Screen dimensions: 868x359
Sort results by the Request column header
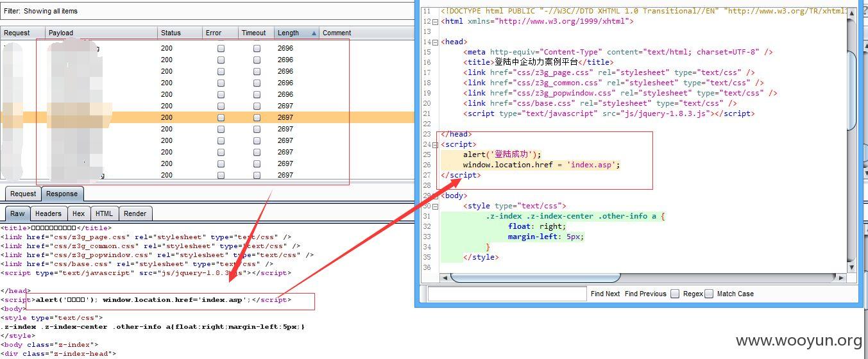pyautogui.click(x=22, y=33)
